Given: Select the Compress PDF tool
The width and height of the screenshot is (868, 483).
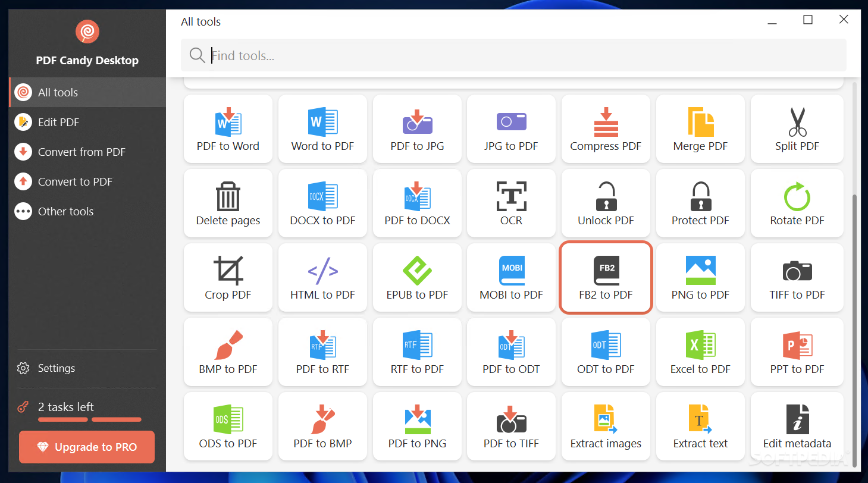Looking at the screenshot, I should [606, 129].
